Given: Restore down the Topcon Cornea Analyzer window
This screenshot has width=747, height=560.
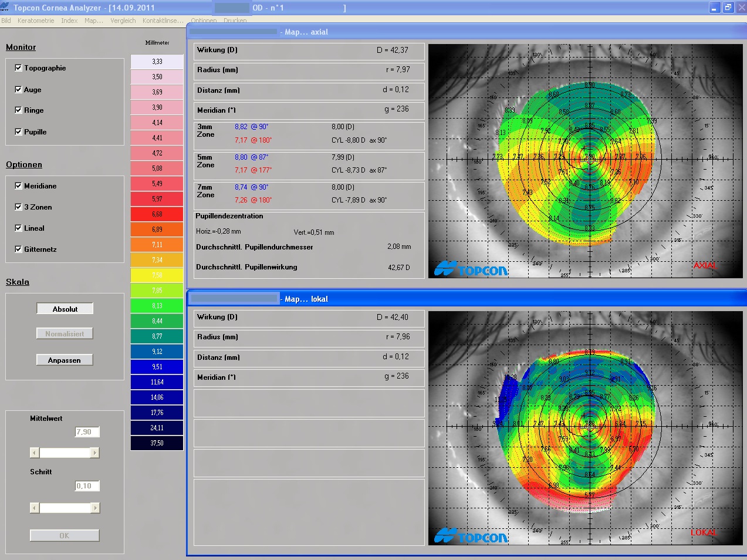Looking at the screenshot, I should [x=728, y=8].
